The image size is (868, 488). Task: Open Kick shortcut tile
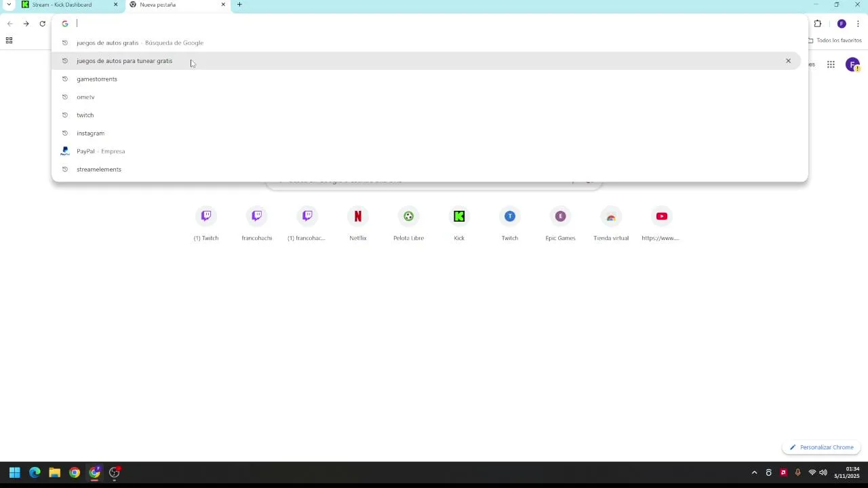coord(459,224)
